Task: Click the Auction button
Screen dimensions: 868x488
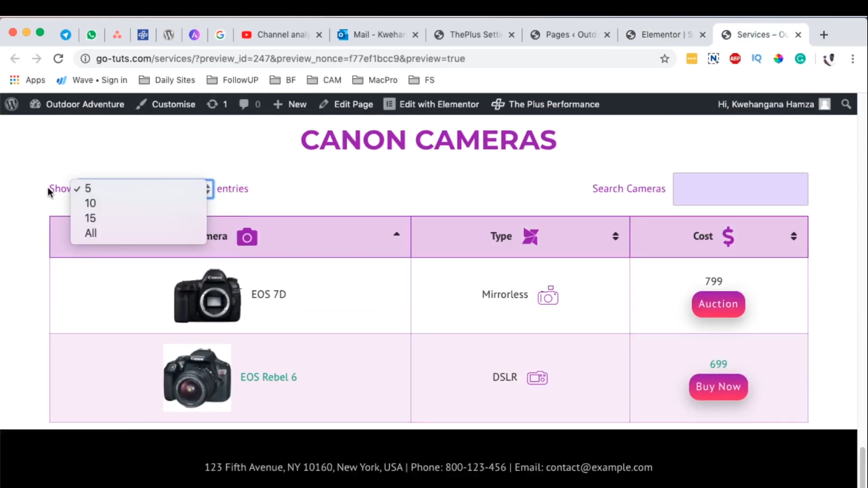Action: pos(718,304)
